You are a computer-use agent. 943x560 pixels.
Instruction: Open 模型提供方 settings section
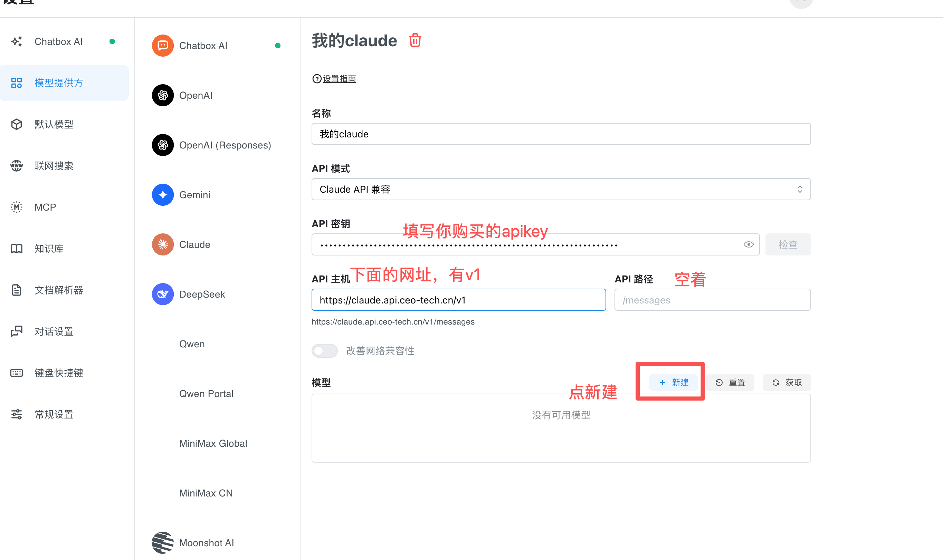[64, 83]
